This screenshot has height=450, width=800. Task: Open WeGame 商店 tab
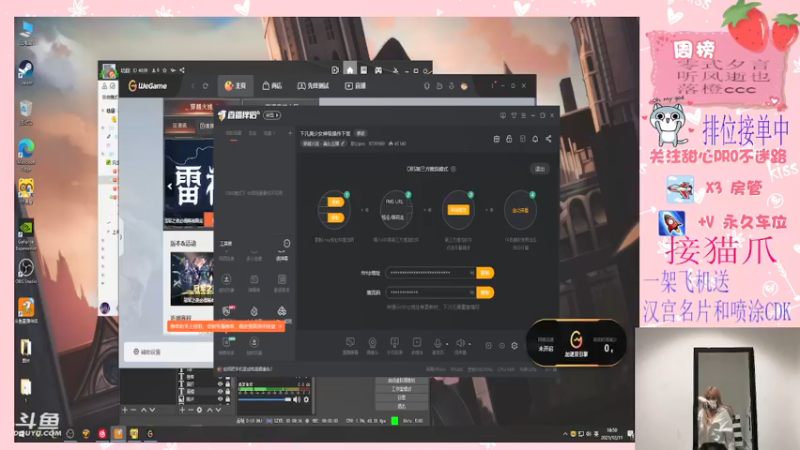click(x=272, y=86)
